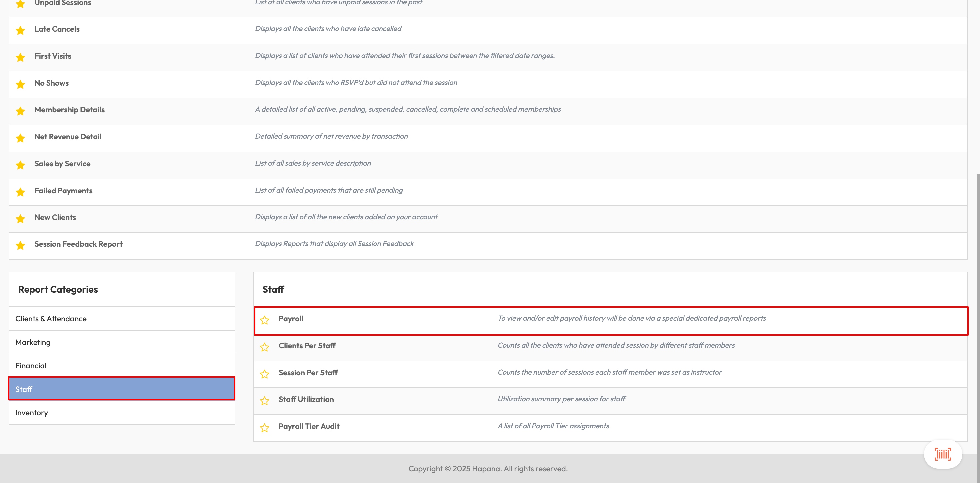
Task: Click the Staff Utilization star icon
Action: tap(264, 401)
